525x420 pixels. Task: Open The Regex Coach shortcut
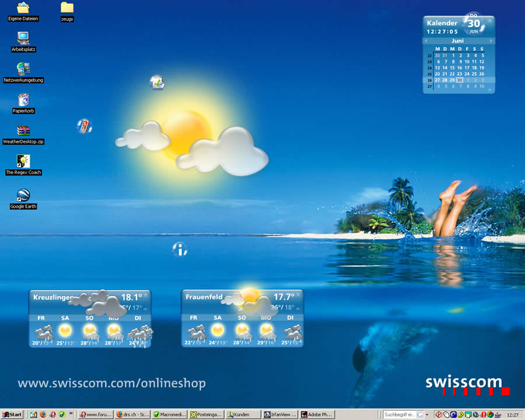click(23, 162)
